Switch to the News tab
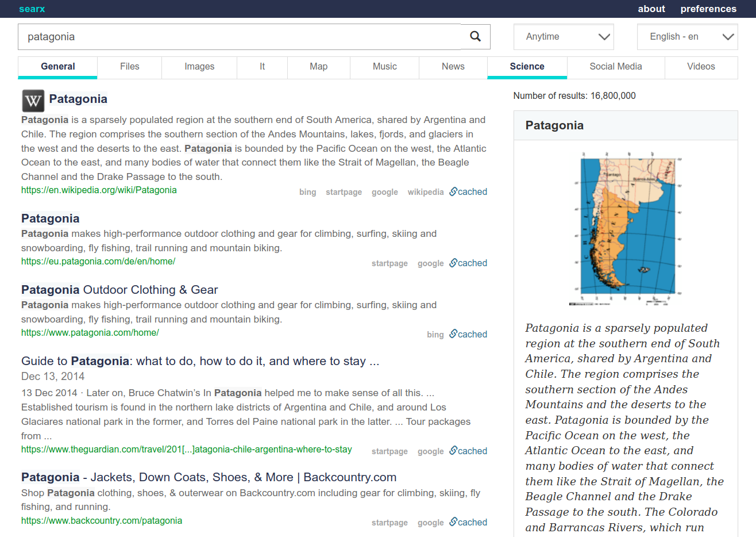756x537 pixels. point(453,67)
